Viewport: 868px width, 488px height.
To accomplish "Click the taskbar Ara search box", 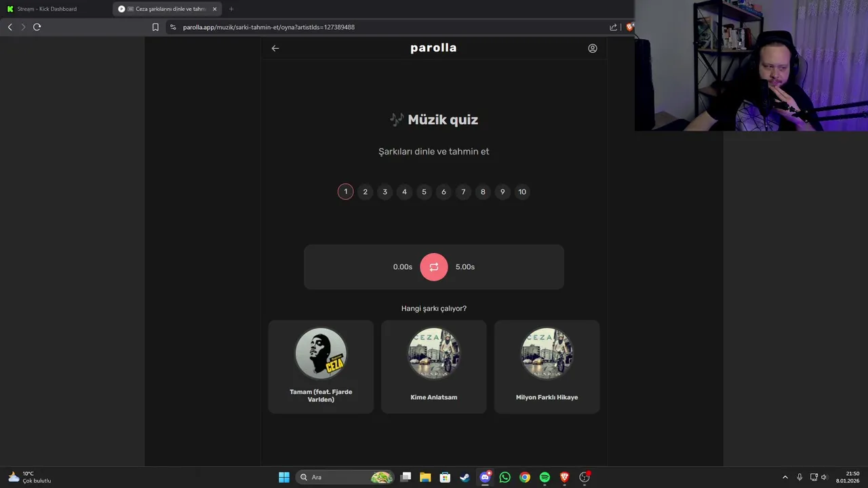I will (x=346, y=477).
